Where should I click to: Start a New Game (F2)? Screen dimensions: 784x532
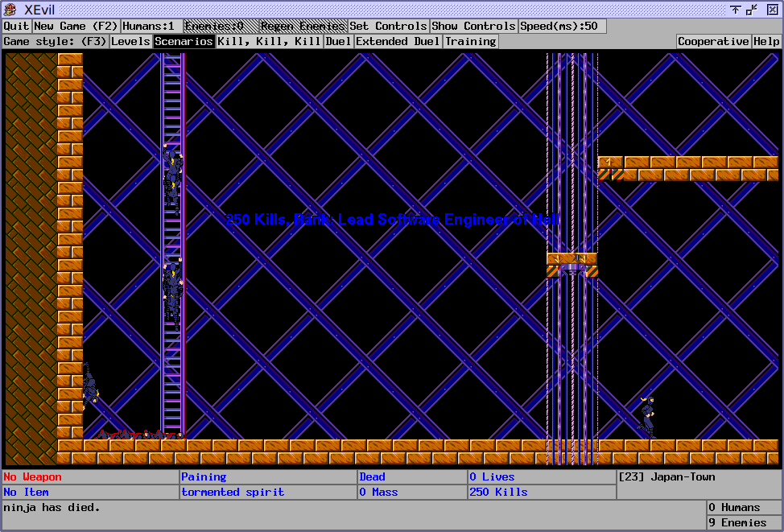[x=76, y=26]
